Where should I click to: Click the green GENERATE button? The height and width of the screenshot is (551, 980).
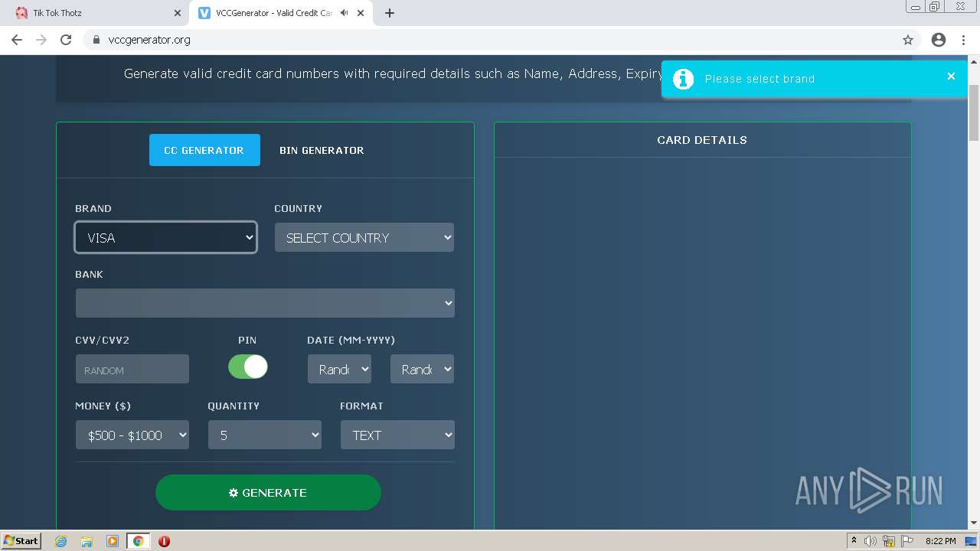pos(268,492)
